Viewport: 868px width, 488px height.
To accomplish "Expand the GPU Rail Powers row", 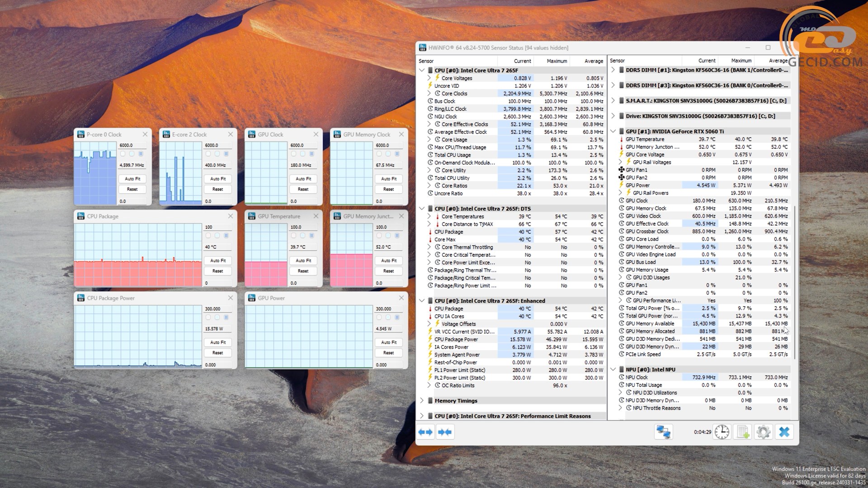I will tap(620, 193).
